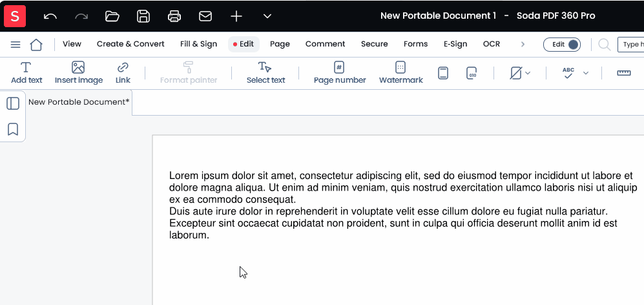644x305 pixels.
Task: Click the Format painter tool
Action: tap(189, 73)
